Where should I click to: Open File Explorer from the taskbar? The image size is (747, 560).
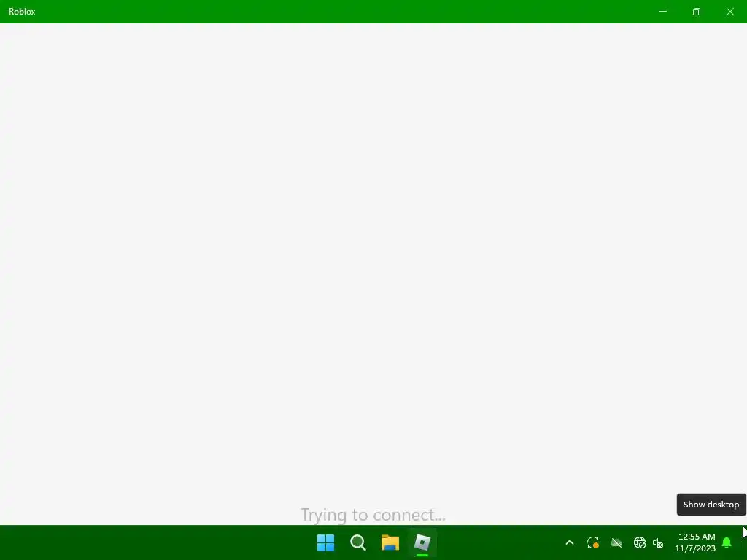[x=390, y=542]
